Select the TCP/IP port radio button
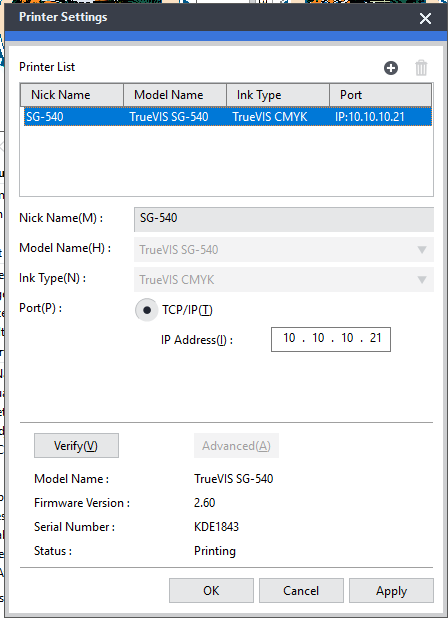The height and width of the screenshot is (618, 448). pos(147,310)
